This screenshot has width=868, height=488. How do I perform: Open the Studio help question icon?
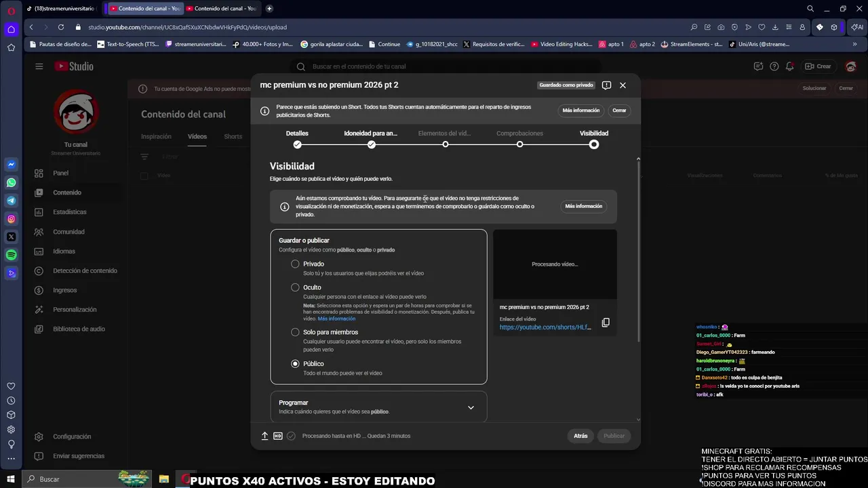pos(774,66)
